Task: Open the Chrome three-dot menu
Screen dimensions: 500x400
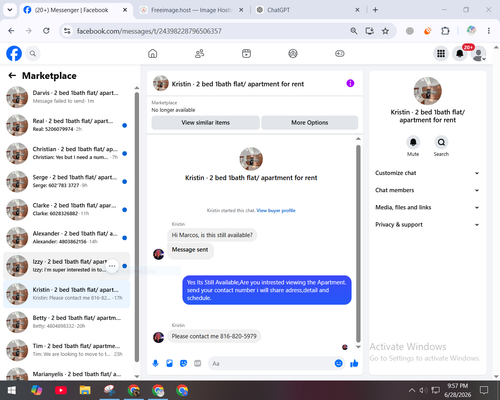Action: [x=489, y=31]
